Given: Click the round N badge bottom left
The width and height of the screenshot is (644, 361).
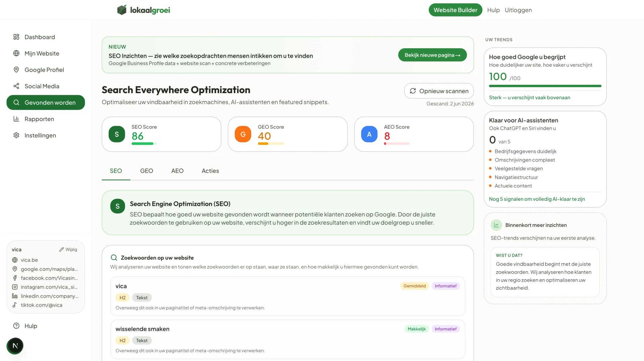Looking at the screenshot, I should click(15, 346).
